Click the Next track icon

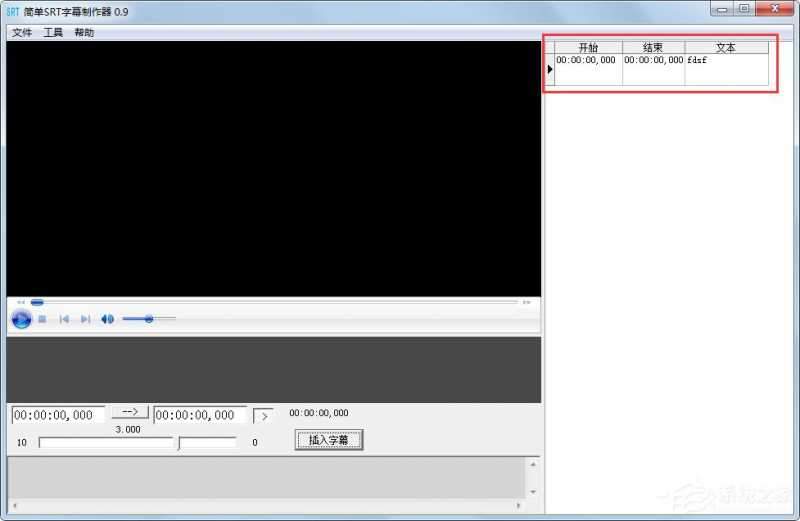(x=85, y=319)
